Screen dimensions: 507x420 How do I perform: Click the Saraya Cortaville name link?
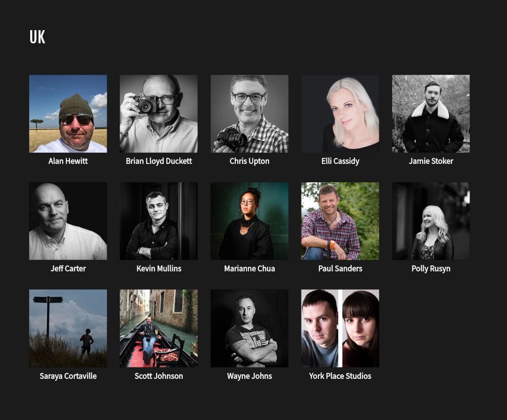click(68, 376)
